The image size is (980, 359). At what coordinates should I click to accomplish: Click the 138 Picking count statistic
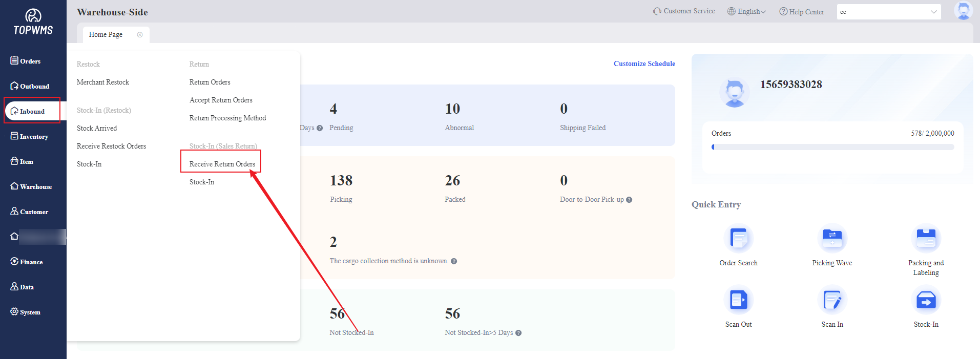coord(341,181)
